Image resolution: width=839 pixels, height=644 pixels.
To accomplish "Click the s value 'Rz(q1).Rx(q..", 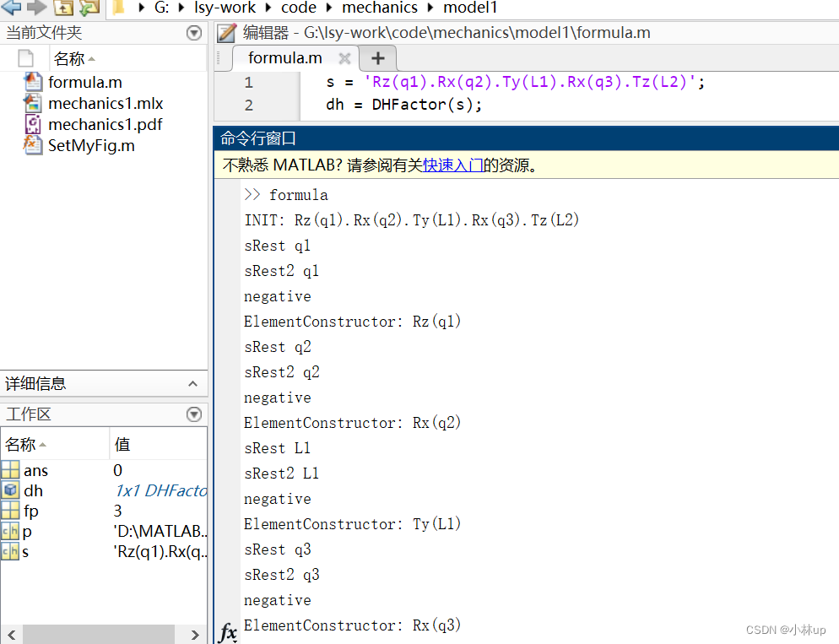I will pos(160,551).
